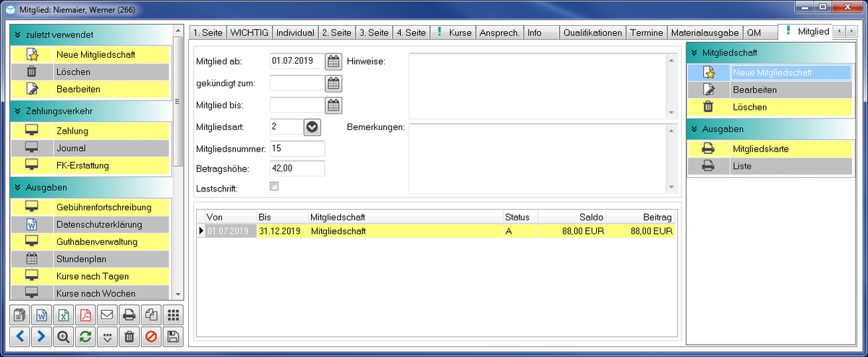Image resolution: width=868 pixels, height=357 pixels.
Task: Click Löschen in left zuletzt verwendet list
Action: pos(90,72)
